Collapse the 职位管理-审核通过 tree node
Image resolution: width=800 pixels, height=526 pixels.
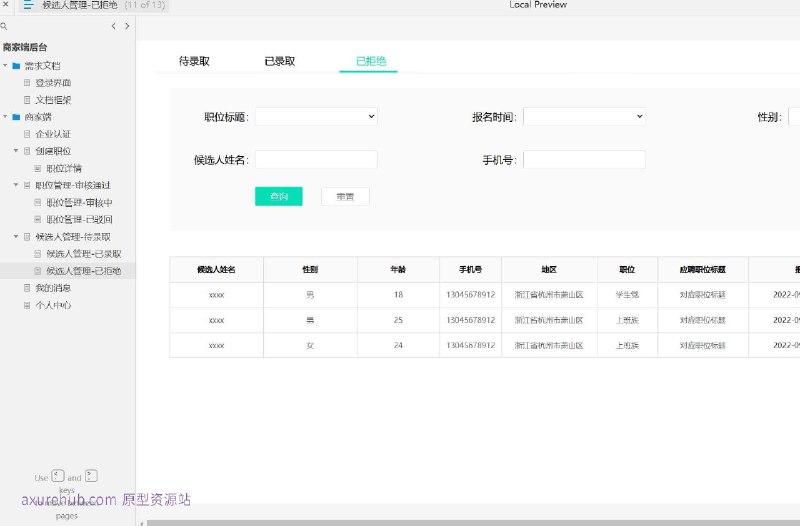point(16,185)
